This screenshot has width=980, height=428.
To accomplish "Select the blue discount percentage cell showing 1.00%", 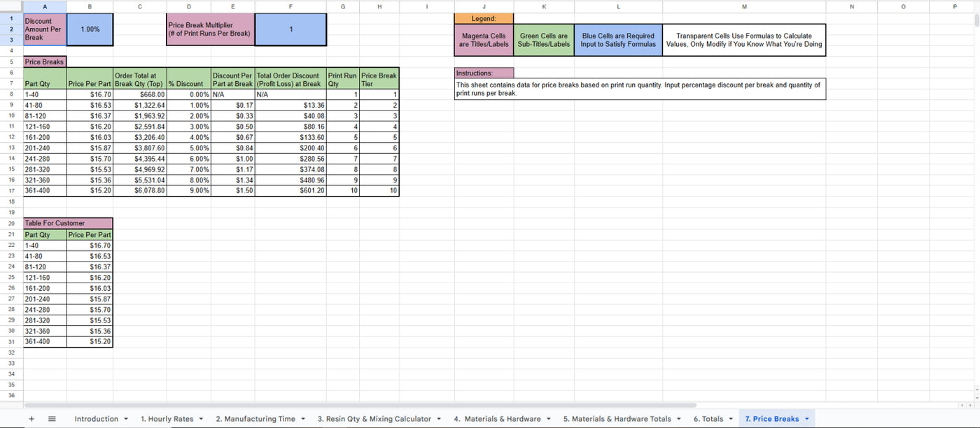I will click(90, 29).
